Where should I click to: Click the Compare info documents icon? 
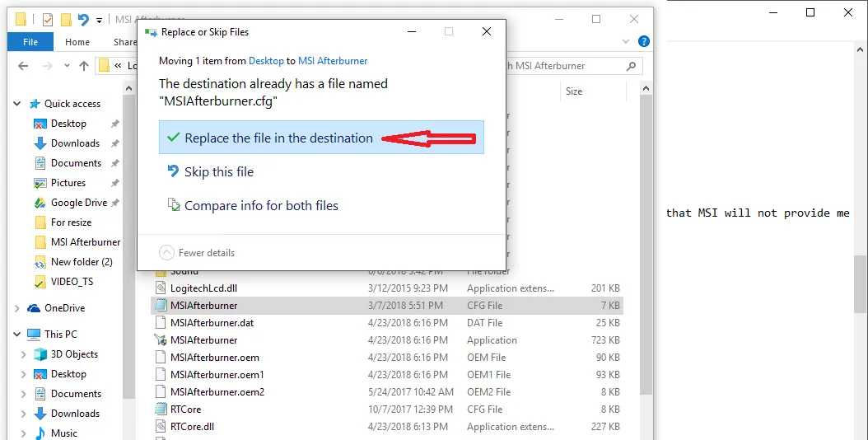click(x=173, y=204)
